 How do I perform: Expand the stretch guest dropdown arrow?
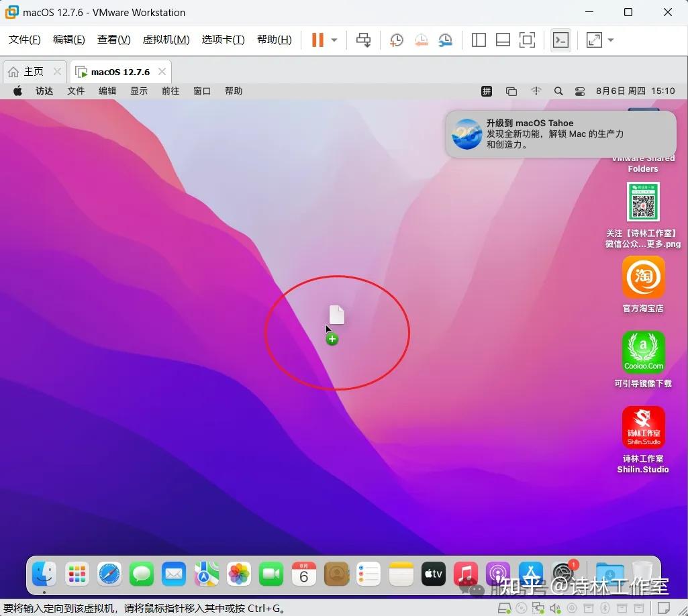pos(610,40)
